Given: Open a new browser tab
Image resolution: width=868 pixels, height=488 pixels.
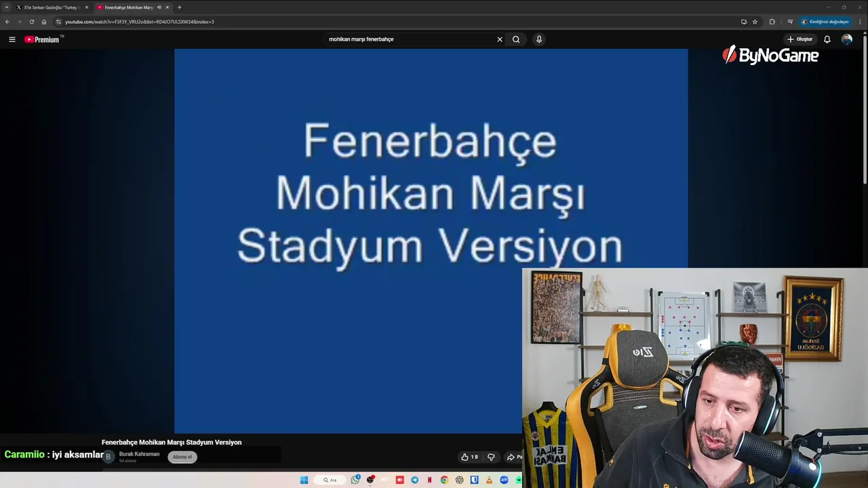Looking at the screenshot, I should [180, 7].
